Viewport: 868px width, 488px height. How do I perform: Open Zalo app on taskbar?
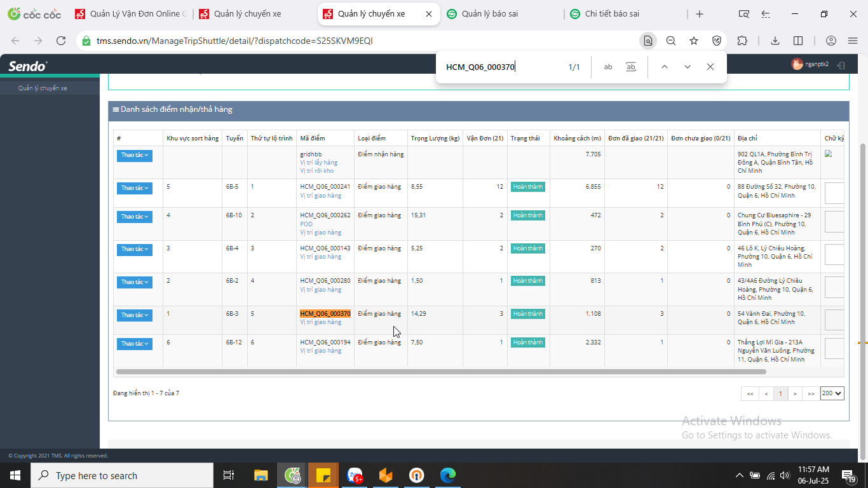click(355, 475)
